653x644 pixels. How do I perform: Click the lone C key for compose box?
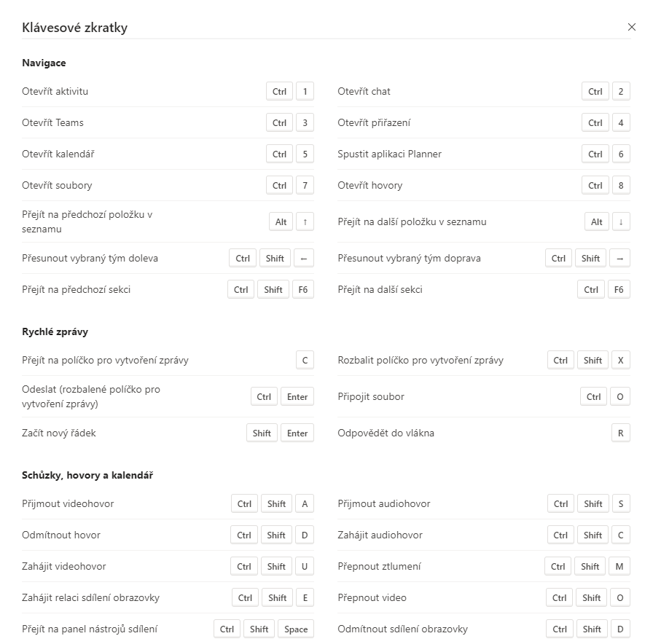305,361
